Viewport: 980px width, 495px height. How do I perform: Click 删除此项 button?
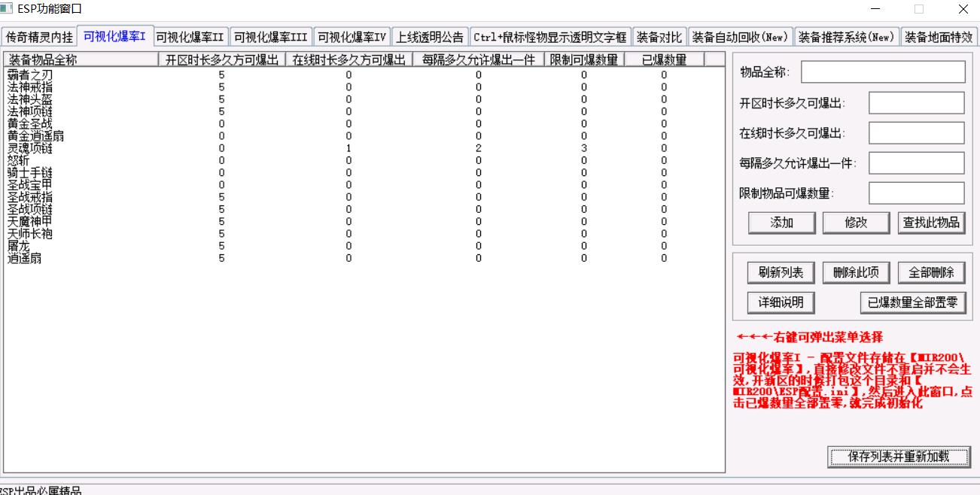(857, 272)
